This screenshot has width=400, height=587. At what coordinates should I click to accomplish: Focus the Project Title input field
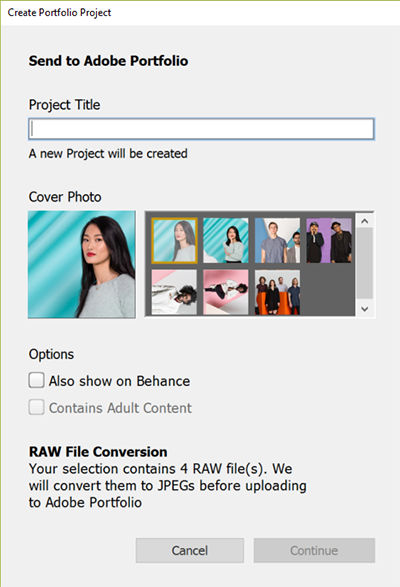pos(201,129)
